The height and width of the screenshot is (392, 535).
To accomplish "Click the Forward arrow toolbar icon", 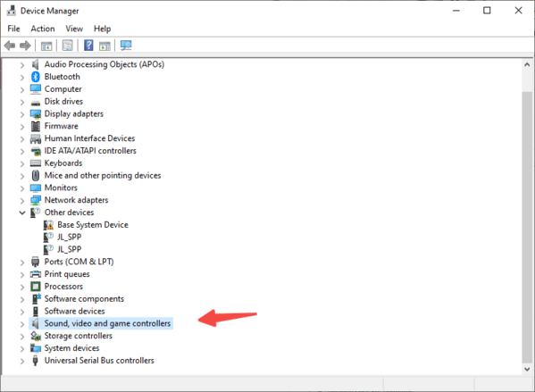I will (x=25, y=46).
